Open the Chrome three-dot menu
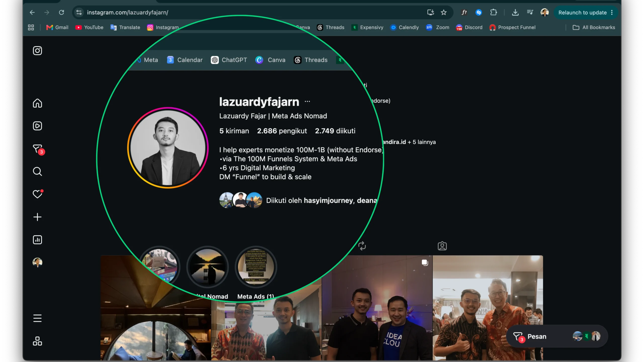644x362 pixels. click(x=612, y=13)
